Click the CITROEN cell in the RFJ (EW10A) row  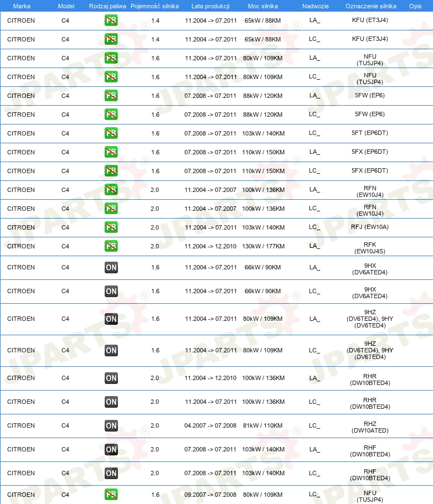tap(21, 227)
